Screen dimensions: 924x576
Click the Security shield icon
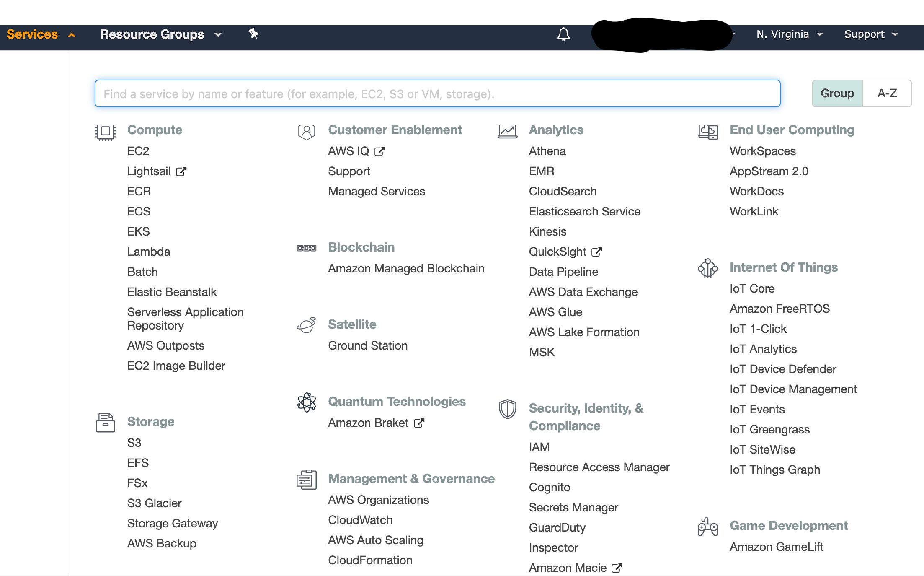coord(507,409)
